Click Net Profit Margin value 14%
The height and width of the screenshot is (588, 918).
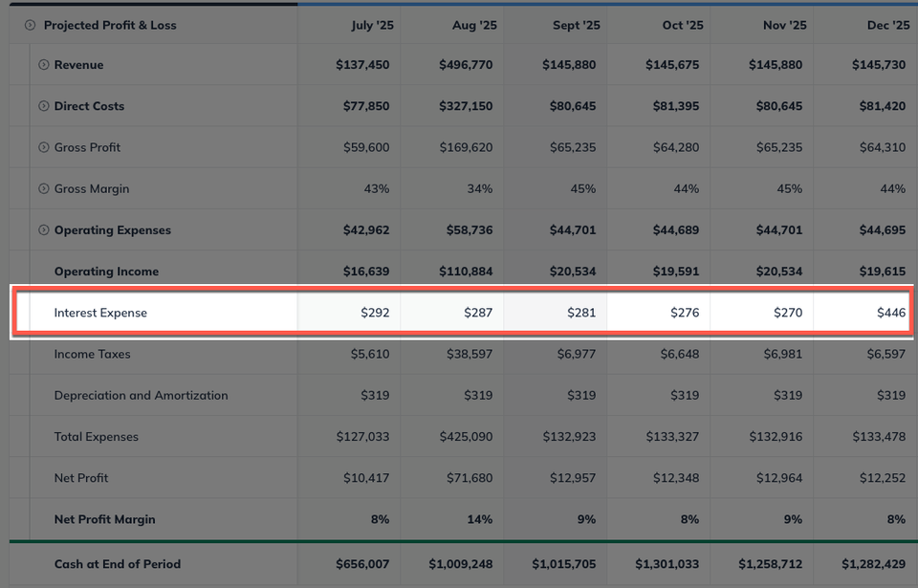(479, 519)
